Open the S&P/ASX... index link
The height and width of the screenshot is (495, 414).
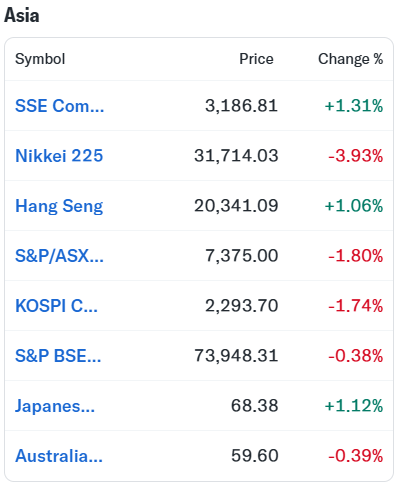[x=59, y=256]
